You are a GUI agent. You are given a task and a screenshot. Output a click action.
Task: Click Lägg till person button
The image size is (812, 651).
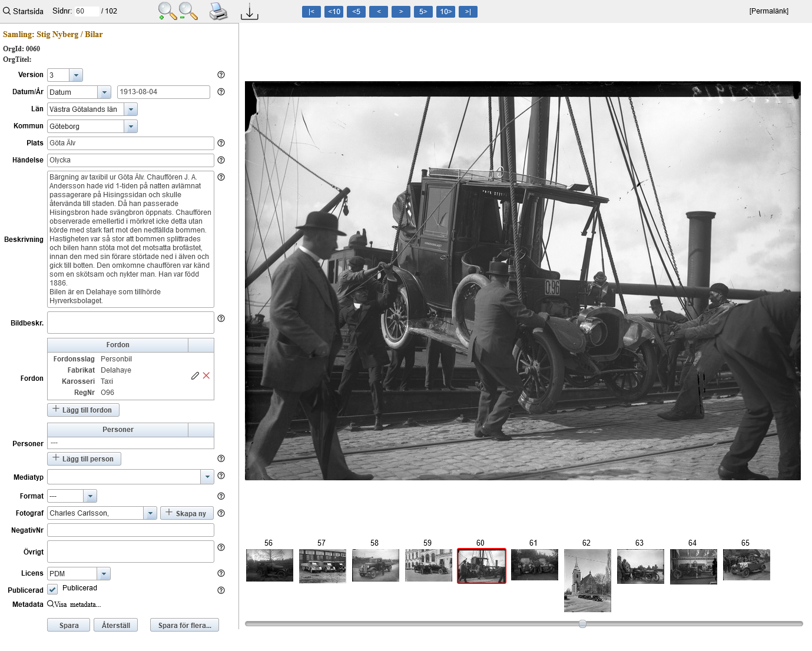(x=84, y=459)
